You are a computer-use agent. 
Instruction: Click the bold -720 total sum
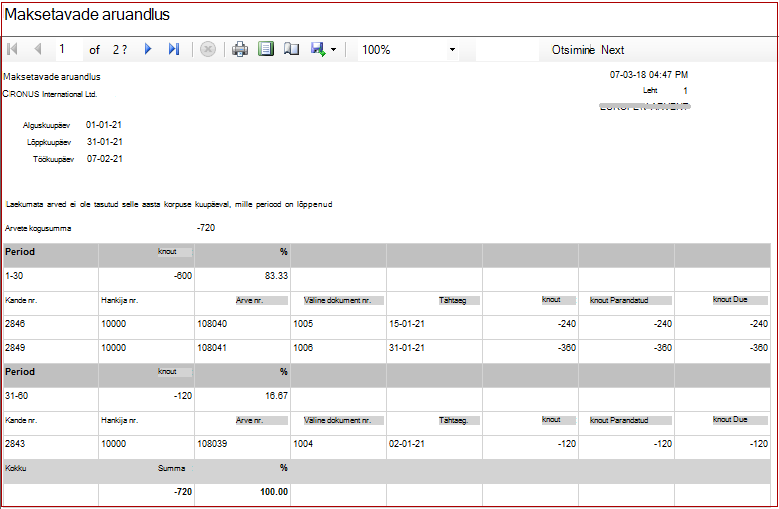[183, 492]
